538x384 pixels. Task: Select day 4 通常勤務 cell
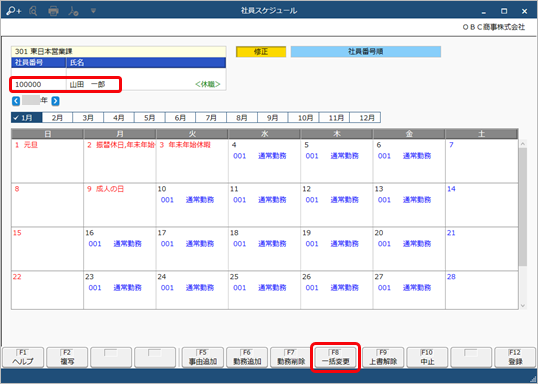265,161
